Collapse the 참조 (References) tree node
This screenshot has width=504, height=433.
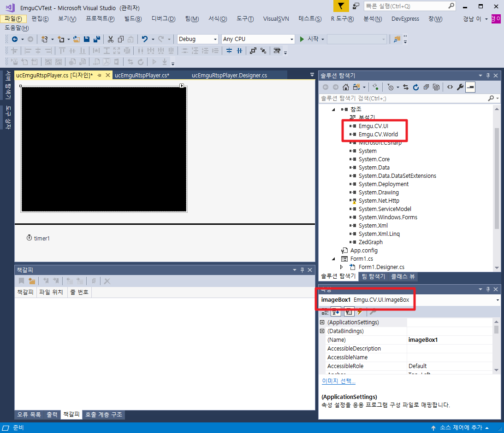pos(334,109)
